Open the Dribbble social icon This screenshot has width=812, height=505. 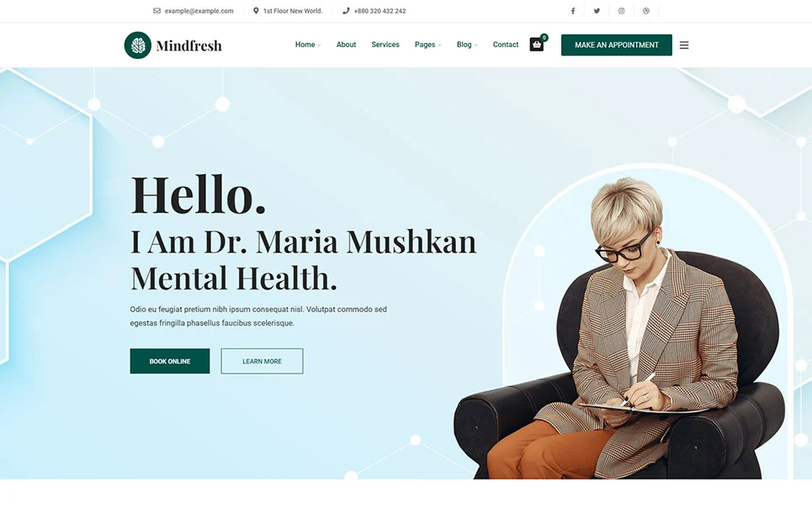tap(645, 11)
